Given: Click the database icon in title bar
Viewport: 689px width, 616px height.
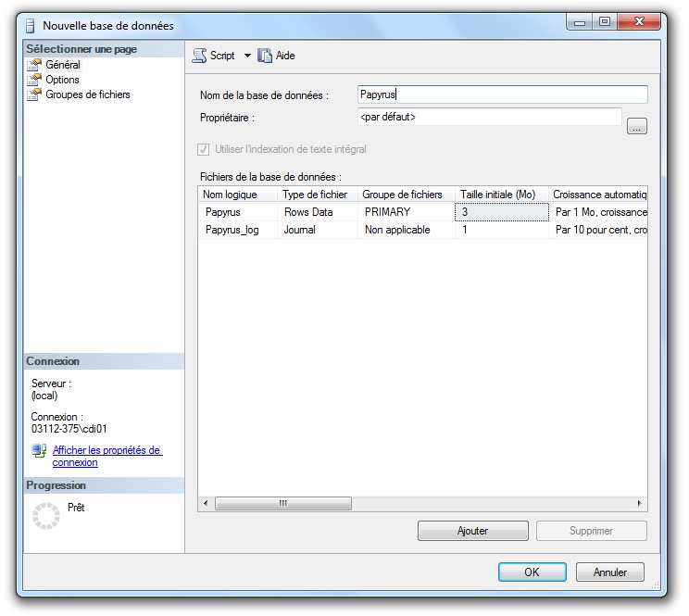Looking at the screenshot, I should click(30, 26).
